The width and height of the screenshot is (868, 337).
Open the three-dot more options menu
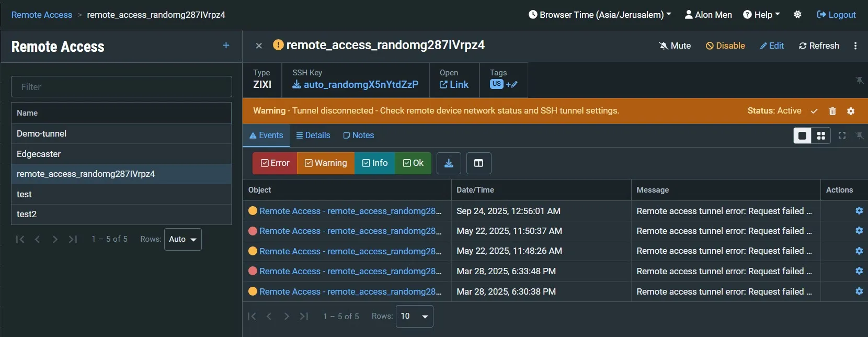(855, 46)
